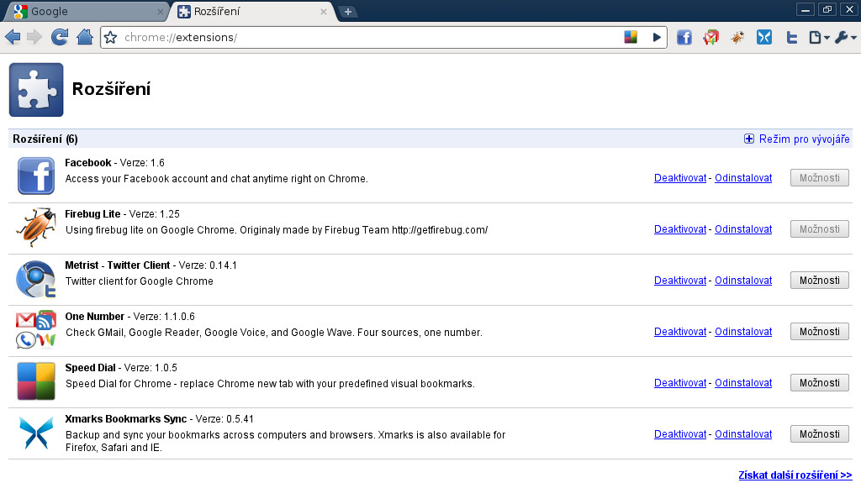Open the page menu dropdown
The height and width of the screenshot is (504, 861).
pyautogui.click(x=818, y=38)
